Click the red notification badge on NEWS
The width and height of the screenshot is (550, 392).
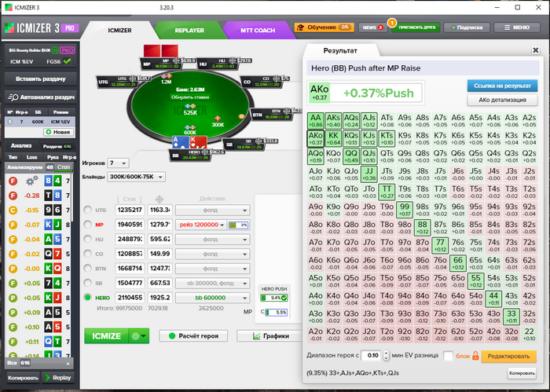380,27
